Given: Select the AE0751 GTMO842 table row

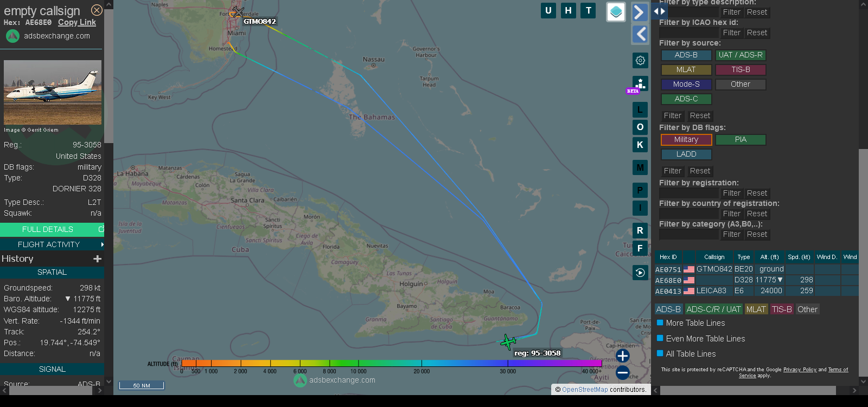Looking at the screenshot, I should 756,269.
